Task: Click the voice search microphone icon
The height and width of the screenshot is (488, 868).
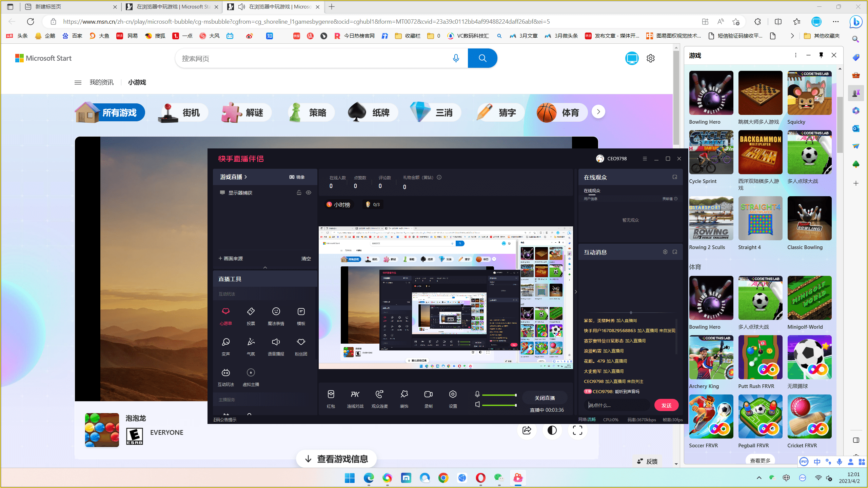Action: [456, 58]
